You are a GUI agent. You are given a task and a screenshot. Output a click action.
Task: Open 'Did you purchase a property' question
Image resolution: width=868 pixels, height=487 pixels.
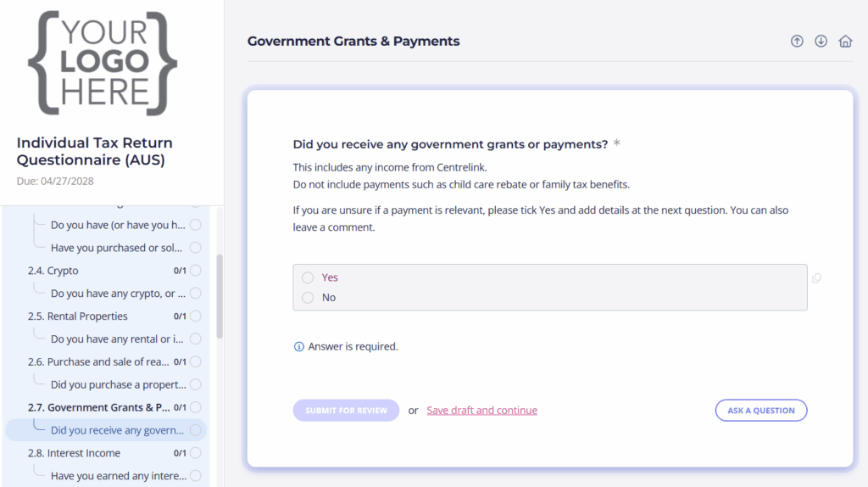point(118,384)
